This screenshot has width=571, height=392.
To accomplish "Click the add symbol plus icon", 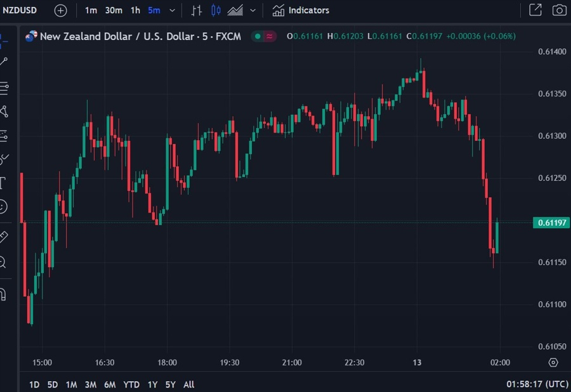I will coord(60,10).
